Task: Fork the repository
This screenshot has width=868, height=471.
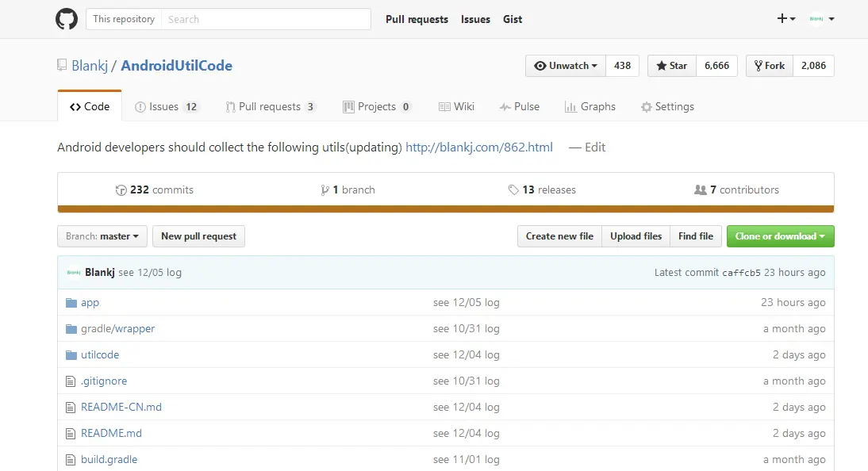Action: 770,66
